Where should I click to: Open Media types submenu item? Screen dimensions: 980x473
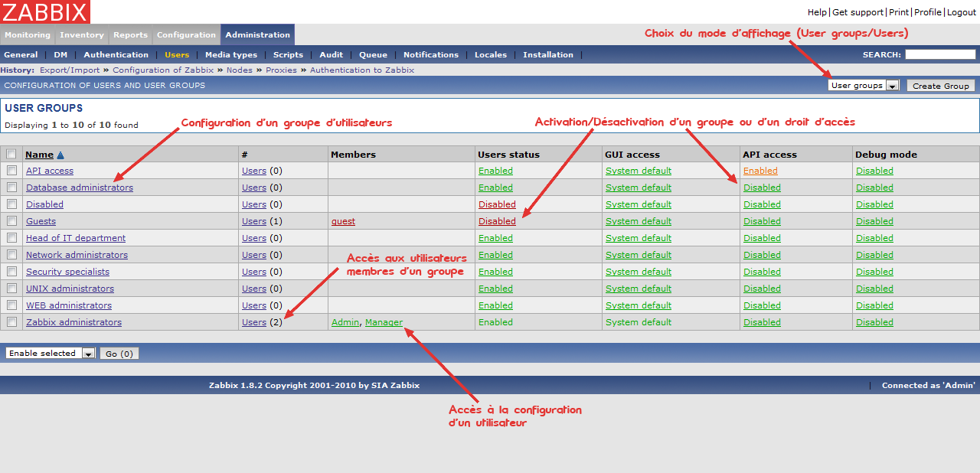tap(231, 55)
